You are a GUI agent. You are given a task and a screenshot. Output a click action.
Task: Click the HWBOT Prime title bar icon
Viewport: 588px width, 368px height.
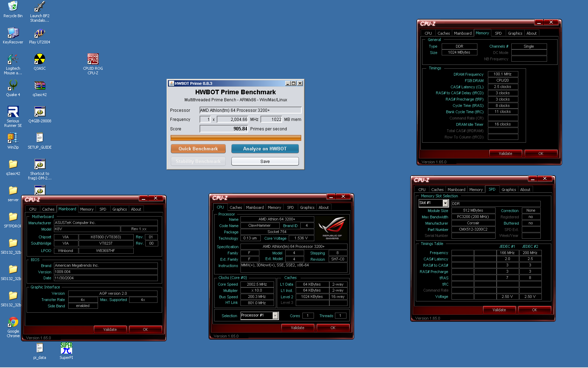tap(171, 83)
